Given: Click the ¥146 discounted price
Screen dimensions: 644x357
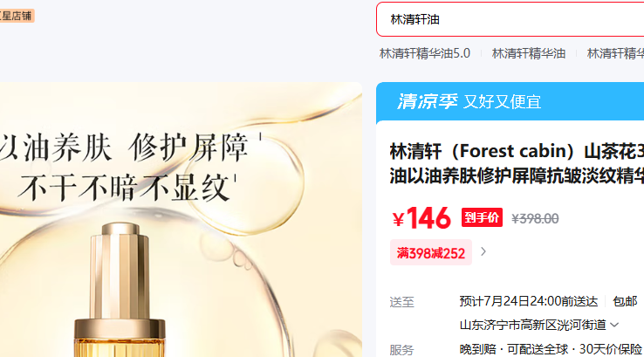Looking at the screenshot, I should tap(421, 218).
